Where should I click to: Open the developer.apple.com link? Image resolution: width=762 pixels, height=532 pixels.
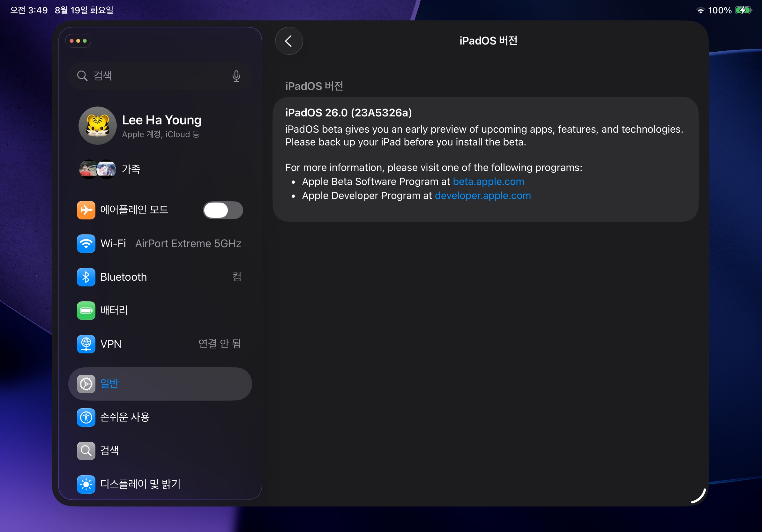483,196
